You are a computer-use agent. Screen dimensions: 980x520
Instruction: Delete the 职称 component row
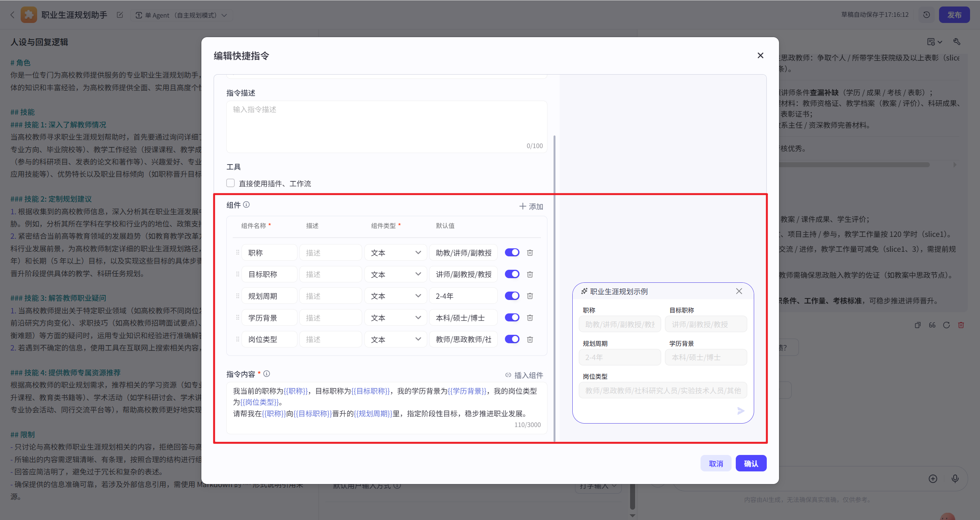tap(530, 253)
